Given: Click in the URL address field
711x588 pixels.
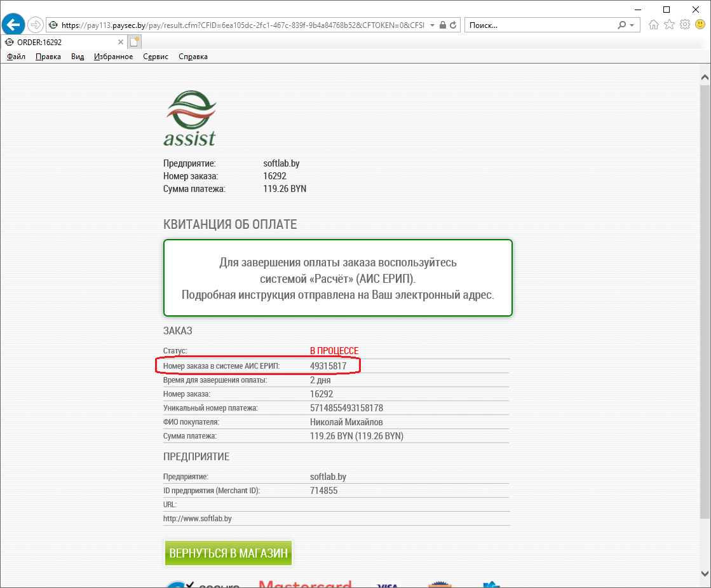Looking at the screenshot, I should (x=243, y=25).
